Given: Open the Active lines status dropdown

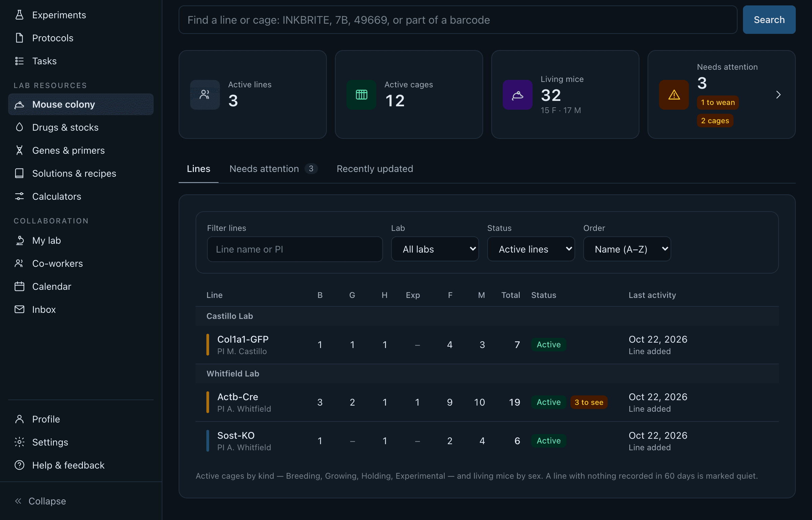Looking at the screenshot, I should [531, 249].
